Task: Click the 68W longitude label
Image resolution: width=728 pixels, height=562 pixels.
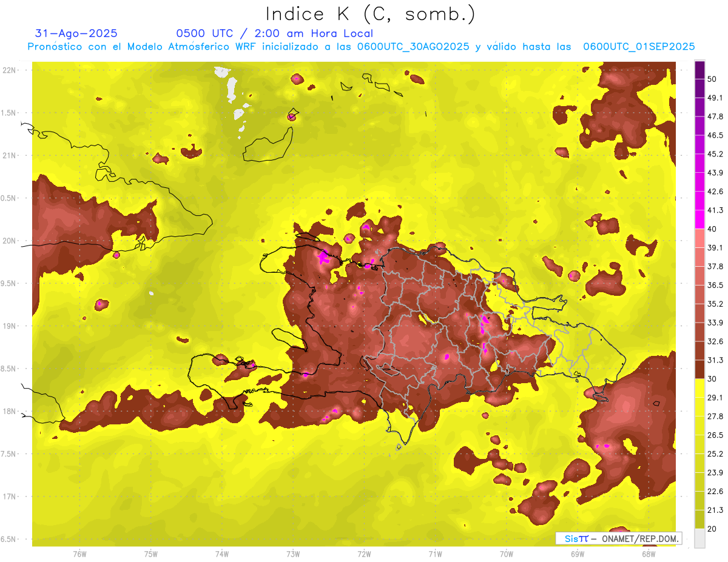Action: pos(649,554)
